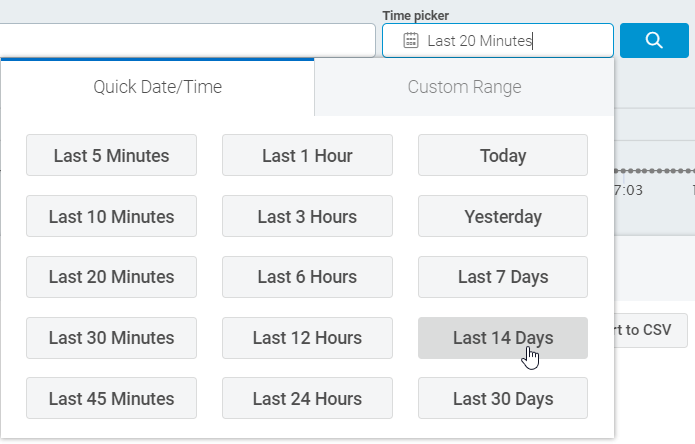The width and height of the screenshot is (695, 444).
Task: Click the magnifying glass search button
Action: (x=653, y=41)
